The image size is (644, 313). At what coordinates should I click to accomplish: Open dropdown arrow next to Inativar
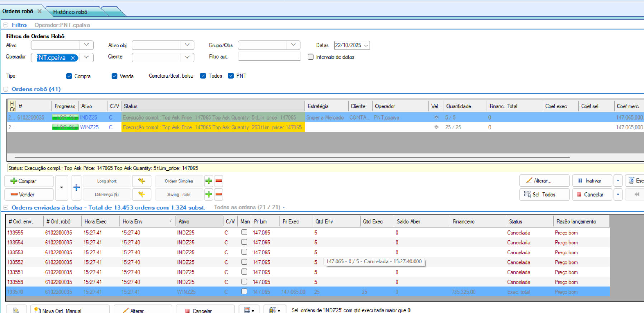[618, 181]
